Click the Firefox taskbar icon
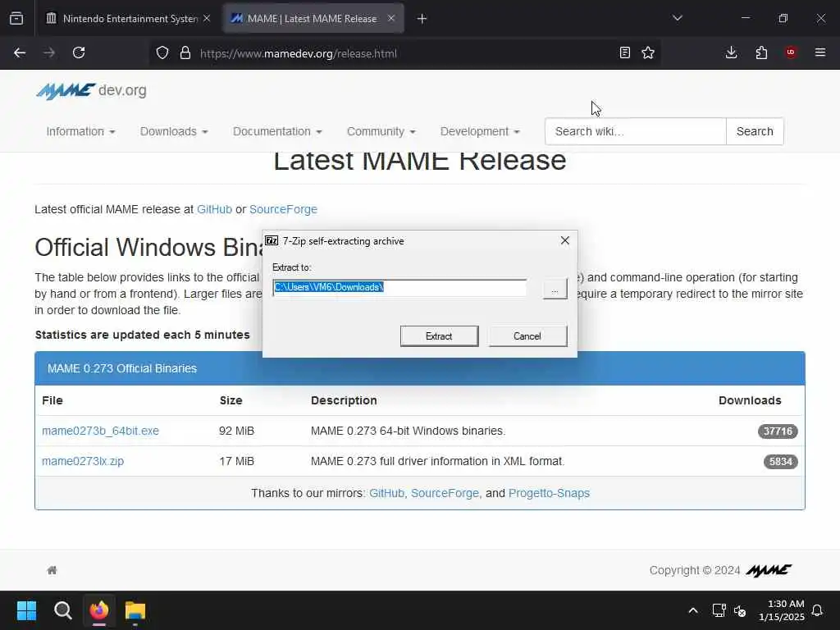 click(99, 610)
